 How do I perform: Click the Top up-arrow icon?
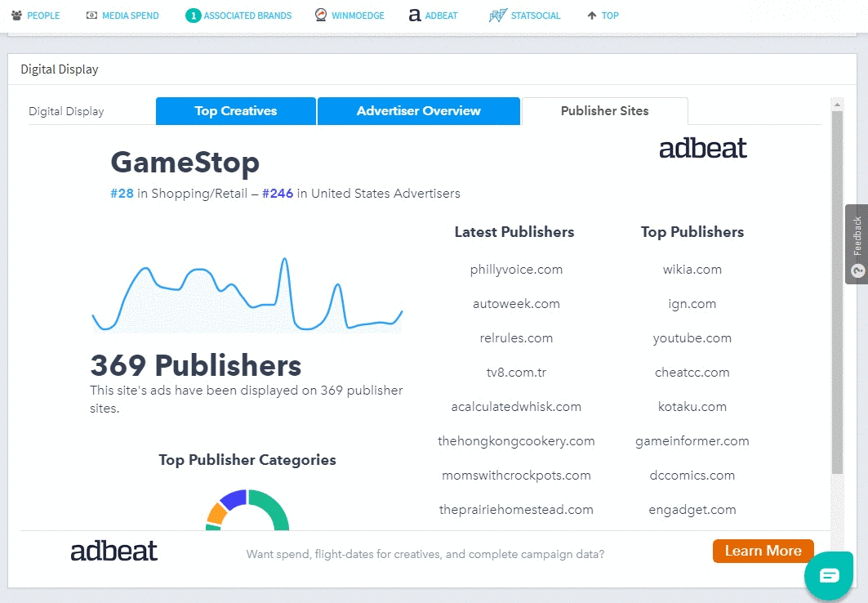click(592, 16)
